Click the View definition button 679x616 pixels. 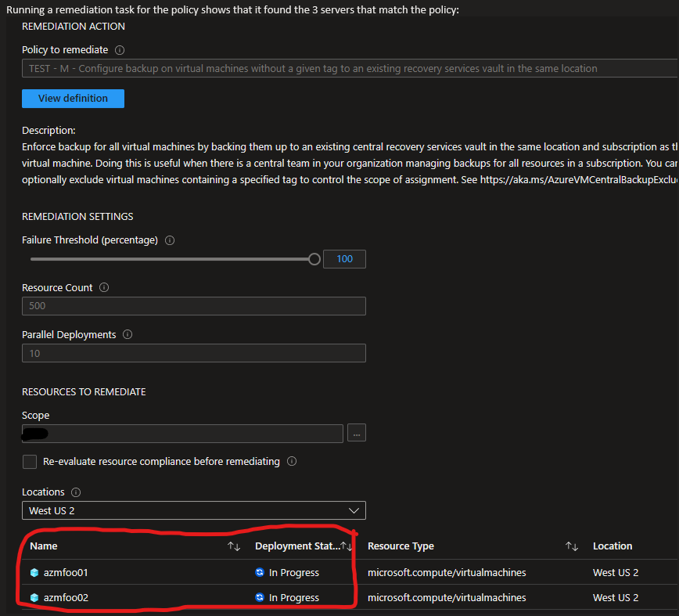[x=73, y=99]
